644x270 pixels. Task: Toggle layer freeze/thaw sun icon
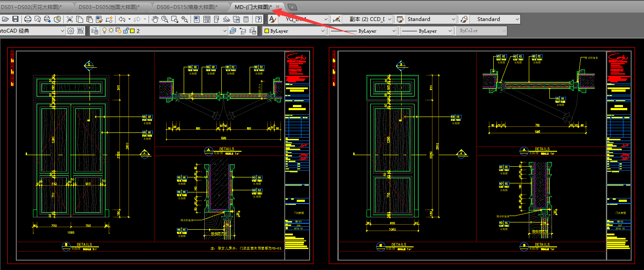point(111,31)
